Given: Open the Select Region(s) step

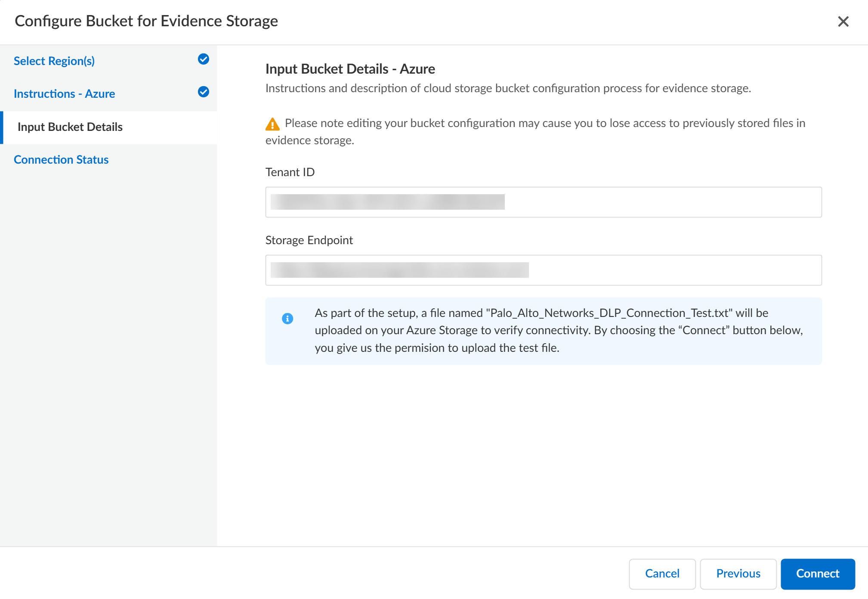Looking at the screenshot, I should point(54,61).
